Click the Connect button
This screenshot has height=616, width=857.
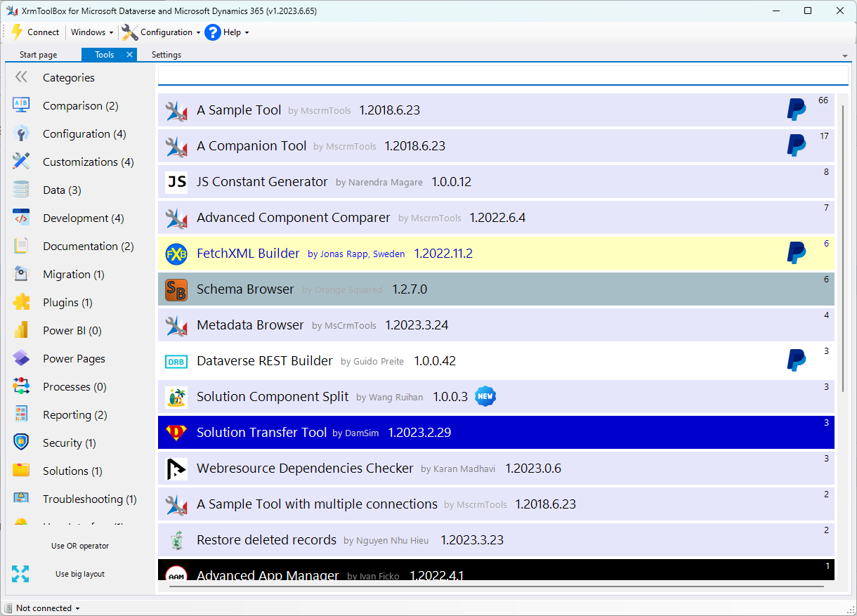[x=35, y=32]
